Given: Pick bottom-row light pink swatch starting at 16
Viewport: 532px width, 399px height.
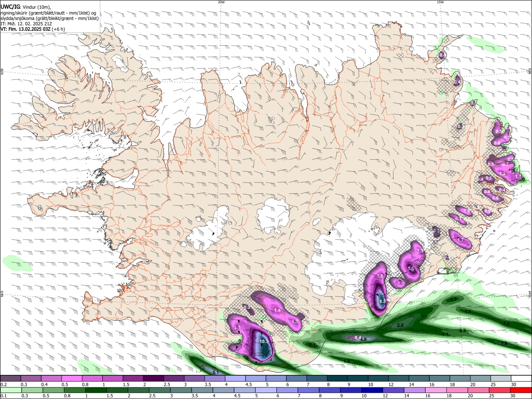Looking at the screenshot, I should click(x=436, y=390).
